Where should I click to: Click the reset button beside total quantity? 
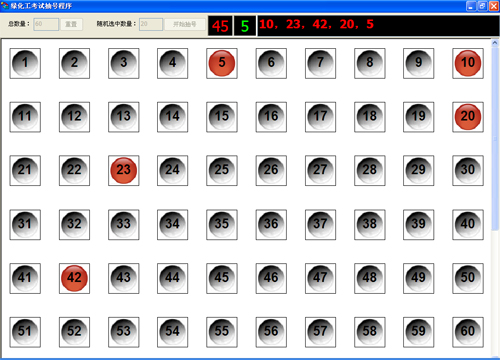click(71, 24)
